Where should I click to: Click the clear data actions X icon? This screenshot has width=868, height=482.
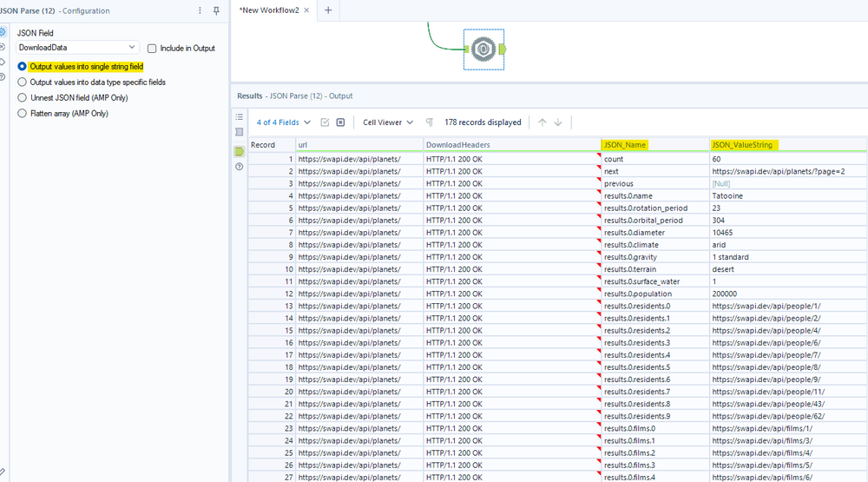[x=340, y=122]
